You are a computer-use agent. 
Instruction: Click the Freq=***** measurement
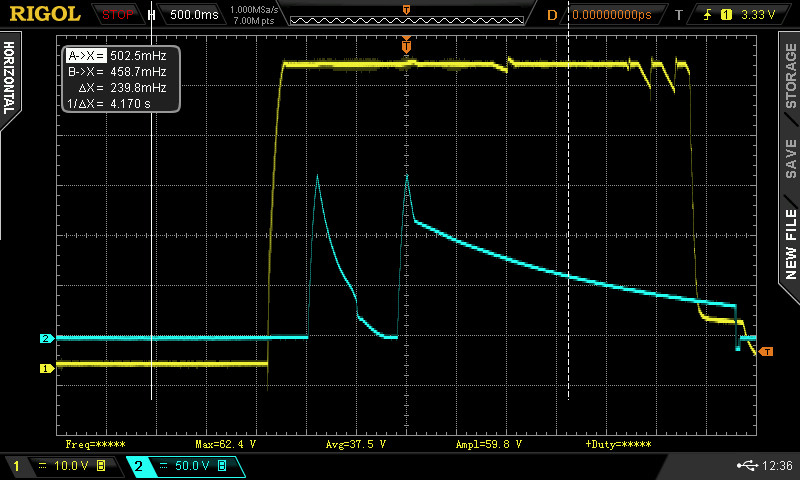click(x=95, y=444)
